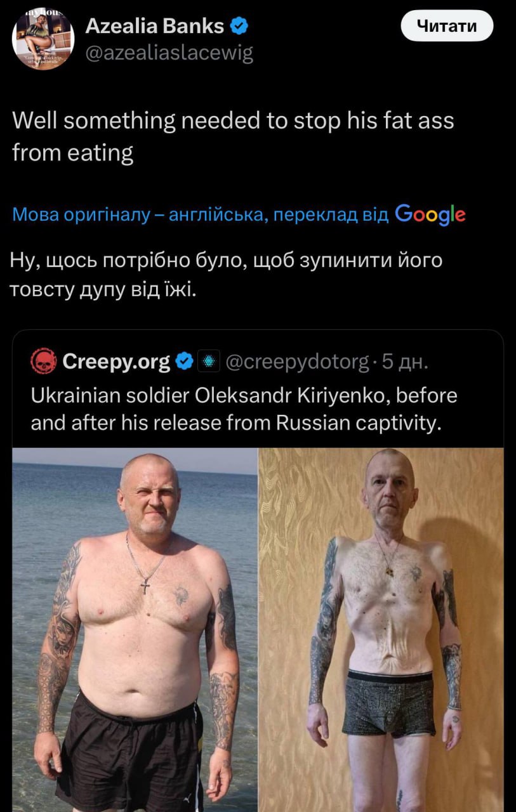The width and height of the screenshot is (516, 812).
Task: Click the quoted tweet text about Oleksandr Kiriyenko
Action: [x=244, y=409]
